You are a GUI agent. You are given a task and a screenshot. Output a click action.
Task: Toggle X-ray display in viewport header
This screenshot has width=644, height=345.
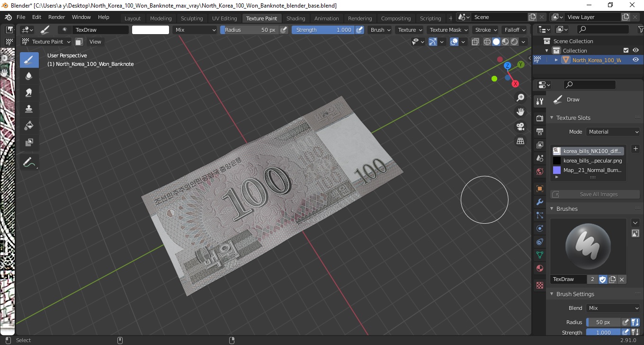click(x=476, y=42)
